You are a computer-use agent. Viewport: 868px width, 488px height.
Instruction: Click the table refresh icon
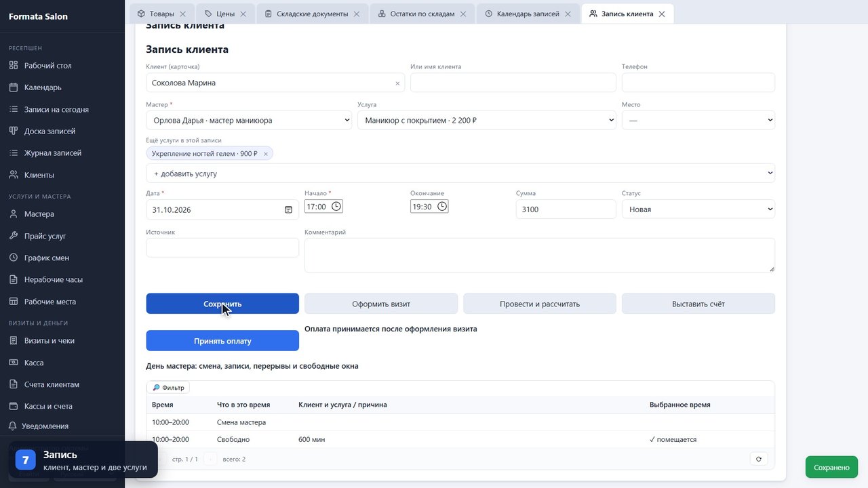click(x=759, y=459)
